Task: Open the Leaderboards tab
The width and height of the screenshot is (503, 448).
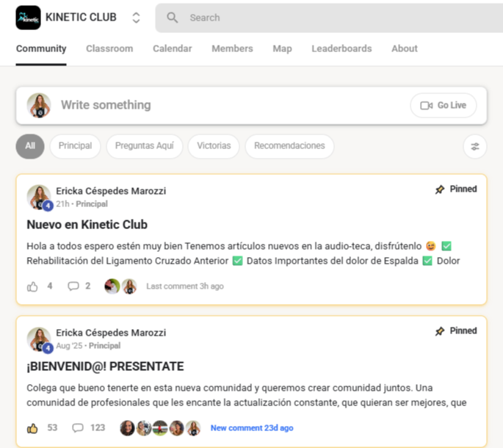Action: coord(341,48)
